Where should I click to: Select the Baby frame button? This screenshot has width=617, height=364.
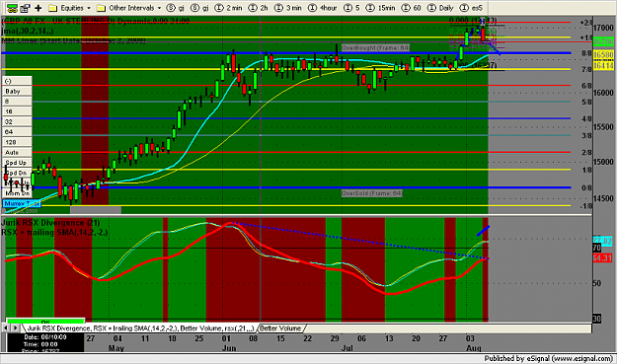pyautogui.click(x=17, y=91)
